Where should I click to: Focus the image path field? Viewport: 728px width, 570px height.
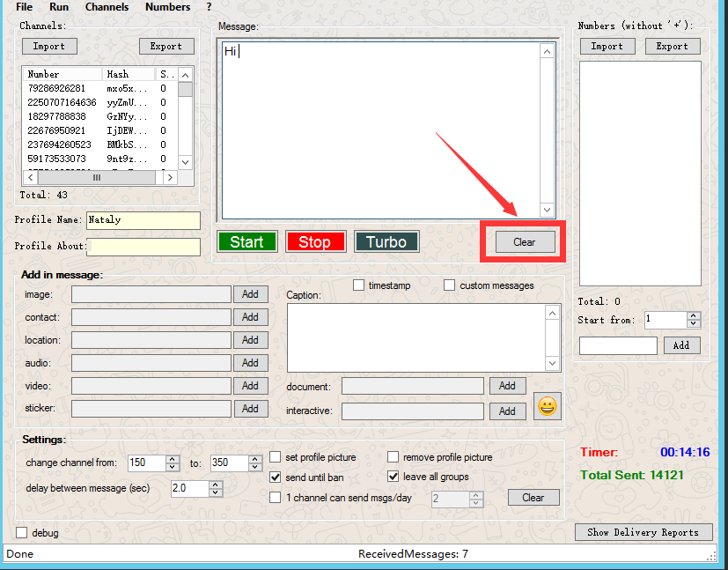point(151,294)
